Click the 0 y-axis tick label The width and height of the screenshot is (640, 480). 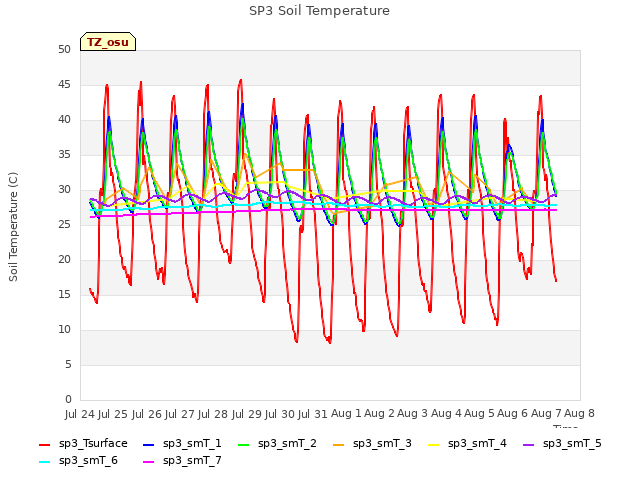pos(68,400)
